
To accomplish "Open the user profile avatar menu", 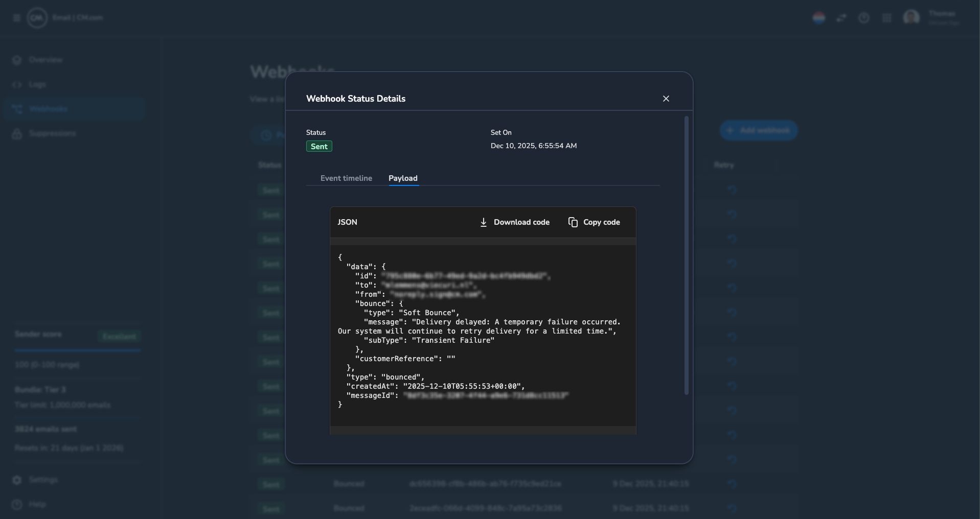I will (x=911, y=17).
